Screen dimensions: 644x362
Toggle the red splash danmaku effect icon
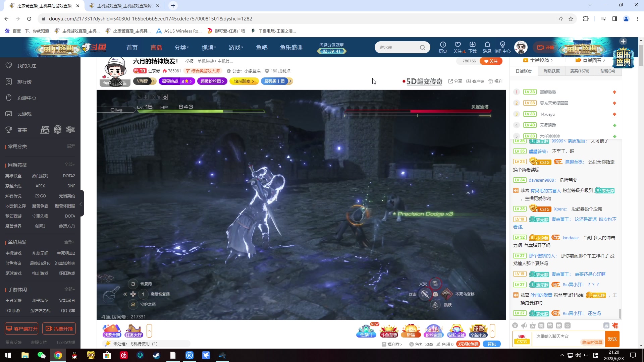[x=615, y=325]
